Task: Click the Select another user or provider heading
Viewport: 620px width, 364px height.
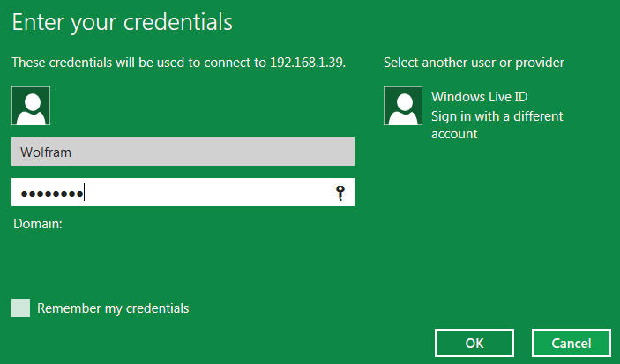Action: [474, 63]
